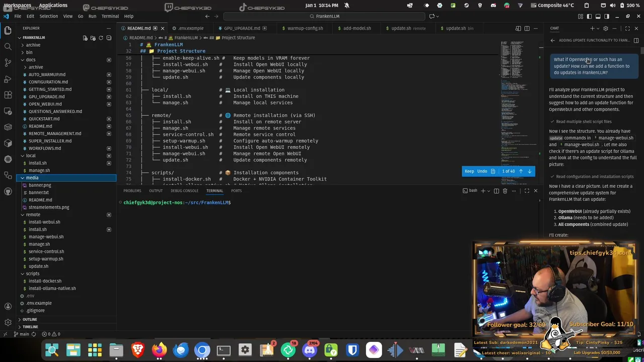644x362 pixels.
Task: Switch to GPU_UPGRADE.md editor tab
Action: coord(243,28)
